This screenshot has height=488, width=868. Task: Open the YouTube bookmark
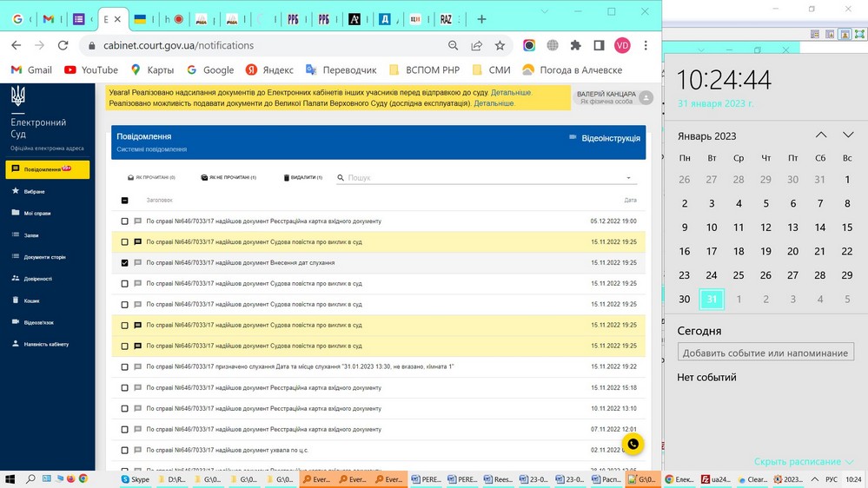pyautogui.click(x=91, y=70)
